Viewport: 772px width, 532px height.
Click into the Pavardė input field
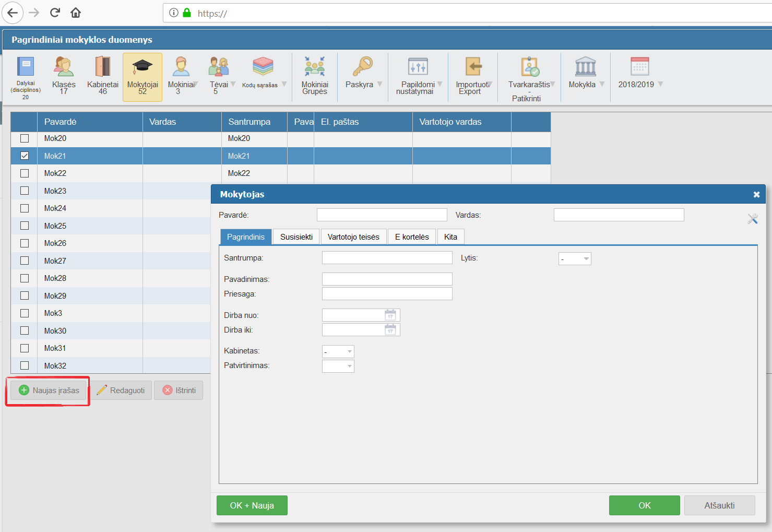pyautogui.click(x=382, y=215)
